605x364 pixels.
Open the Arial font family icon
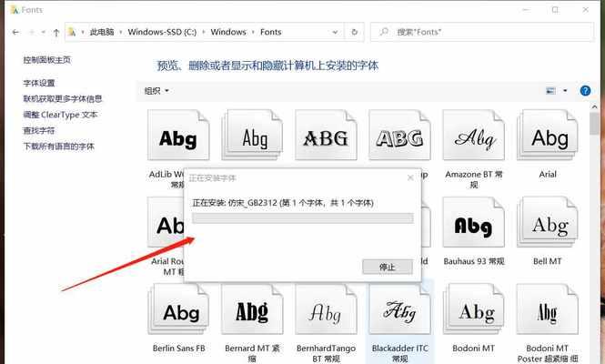coord(548,135)
